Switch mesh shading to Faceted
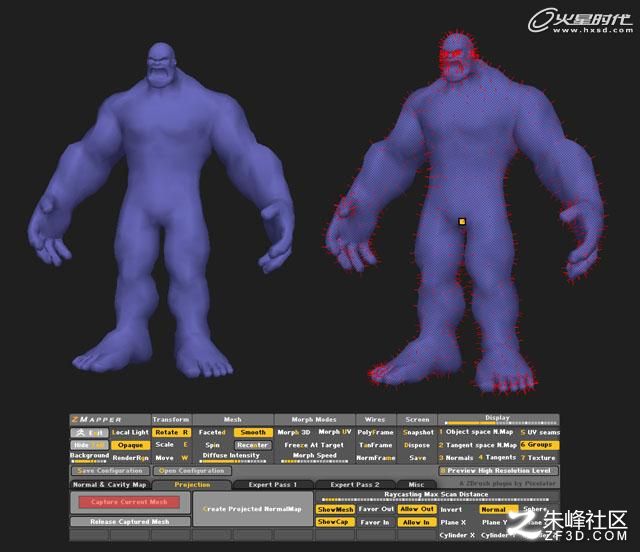The width and height of the screenshot is (640, 552). click(212, 432)
